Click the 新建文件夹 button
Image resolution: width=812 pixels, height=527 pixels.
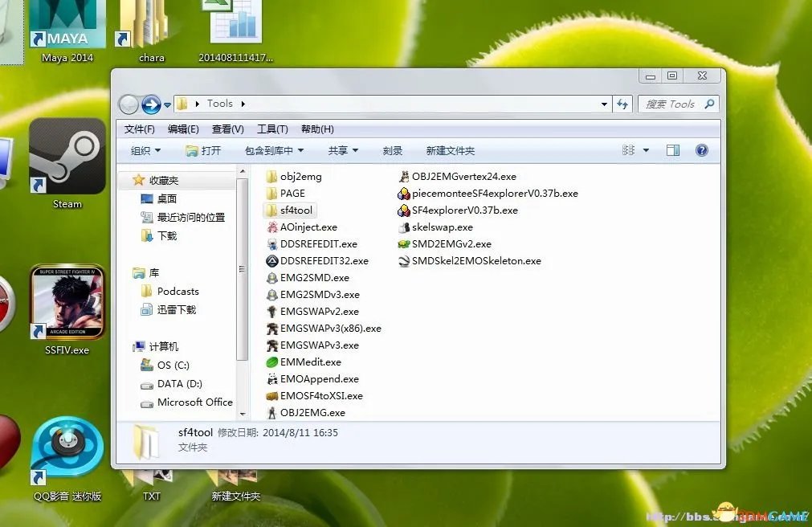(450, 149)
